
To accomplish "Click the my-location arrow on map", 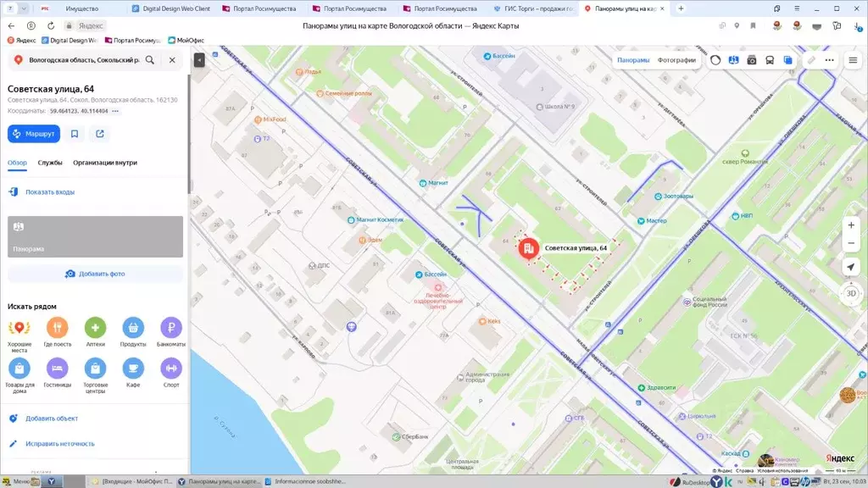I will tap(851, 267).
